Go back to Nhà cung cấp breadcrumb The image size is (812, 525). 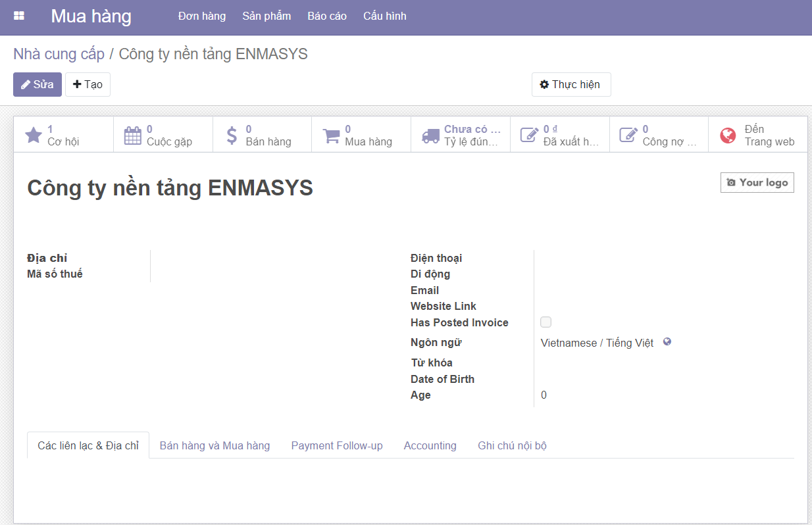click(59, 54)
